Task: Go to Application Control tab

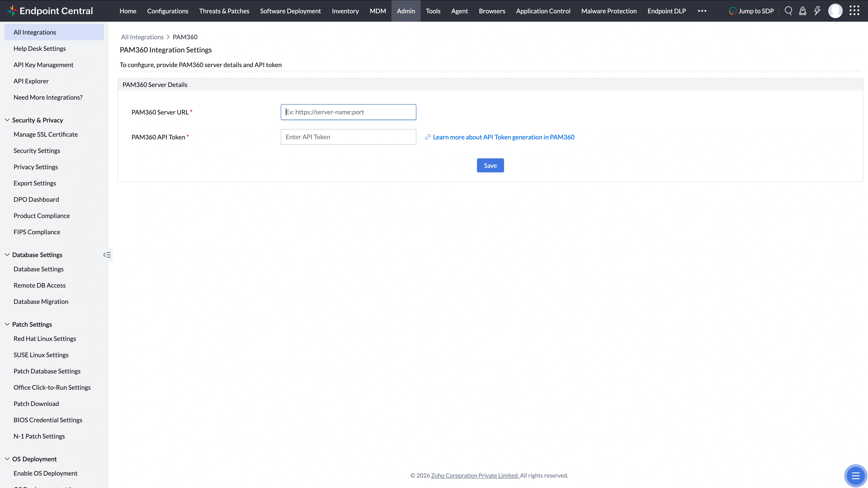Action: [543, 11]
